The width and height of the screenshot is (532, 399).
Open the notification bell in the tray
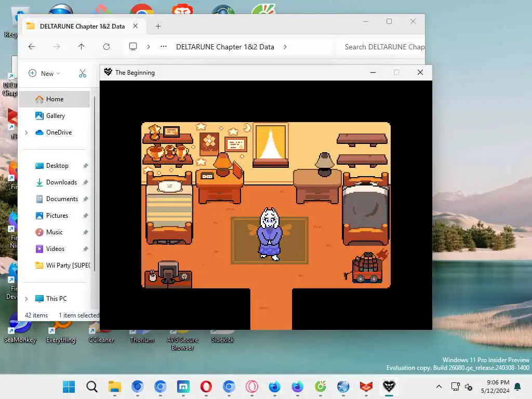[x=518, y=387]
